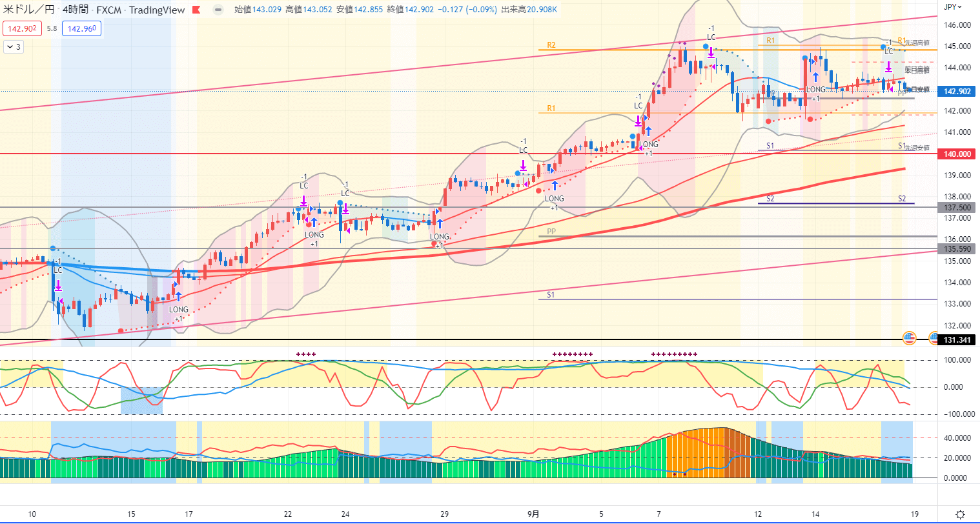Click the 133.000 price axis label
The image size is (980, 524).
[x=957, y=304]
